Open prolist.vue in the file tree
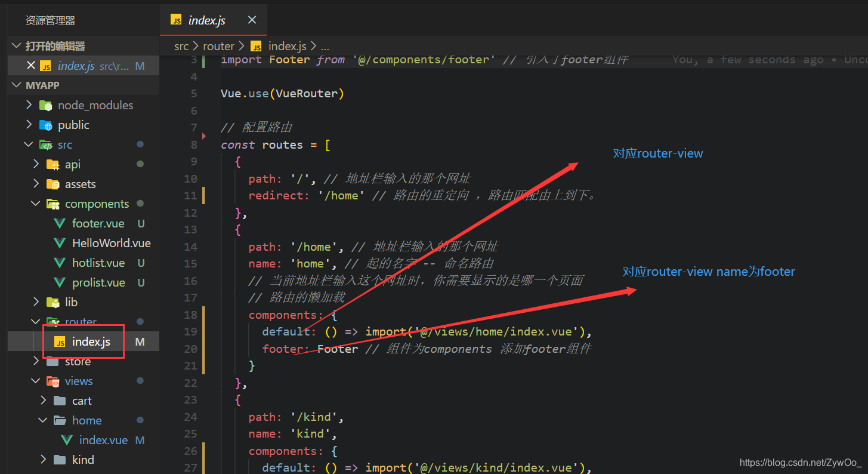The height and width of the screenshot is (474, 868). (x=98, y=283)
